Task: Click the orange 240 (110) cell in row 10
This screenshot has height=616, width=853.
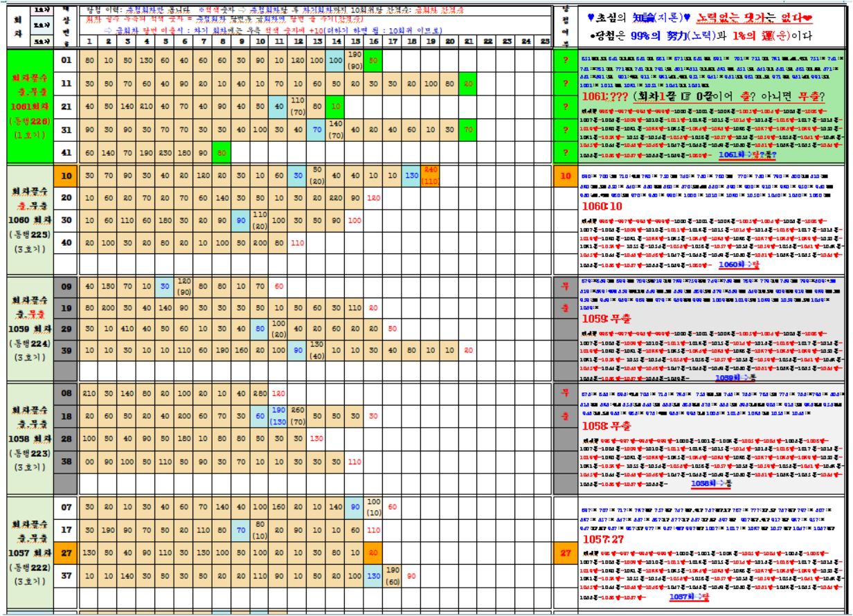Action: (431, 176)
